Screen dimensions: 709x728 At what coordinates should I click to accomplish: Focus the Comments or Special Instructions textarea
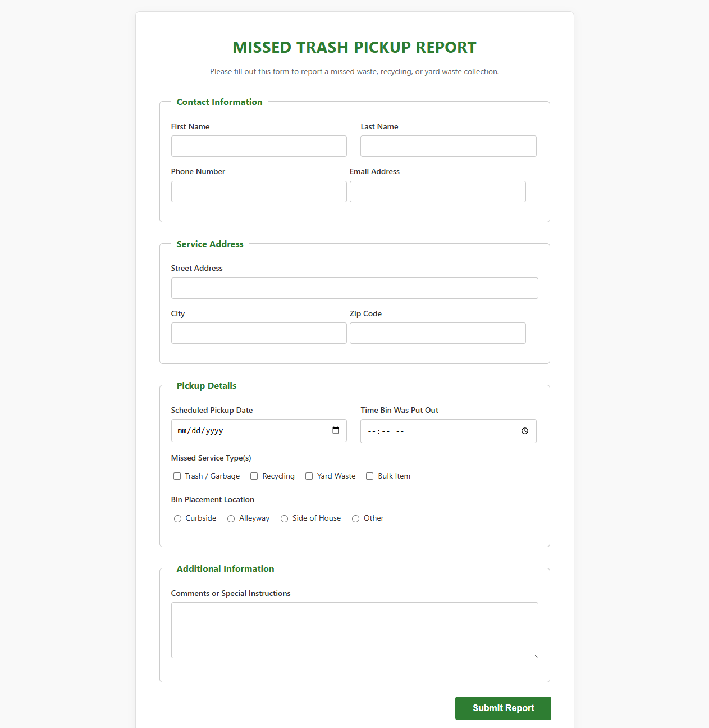click(x=355, y=630)
